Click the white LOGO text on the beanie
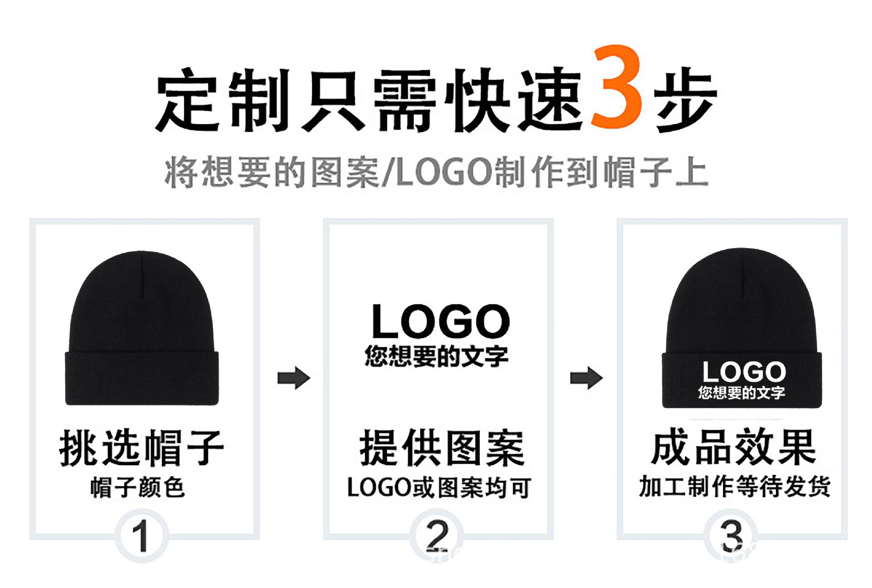 pos(744,372)
